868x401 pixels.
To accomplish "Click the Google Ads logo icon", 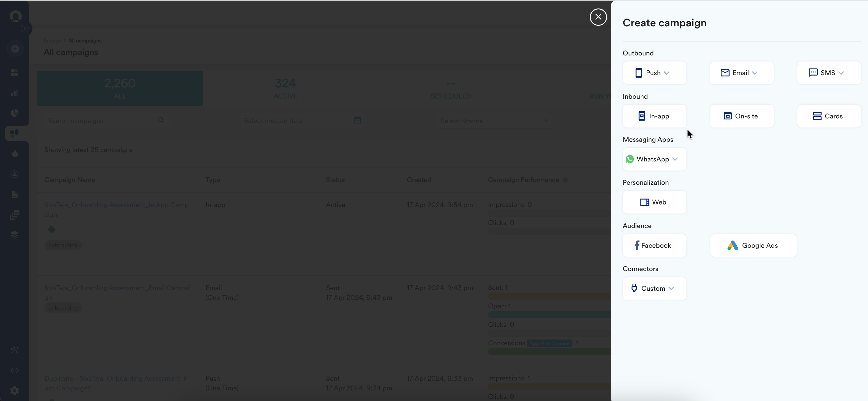I will (732, 245).
